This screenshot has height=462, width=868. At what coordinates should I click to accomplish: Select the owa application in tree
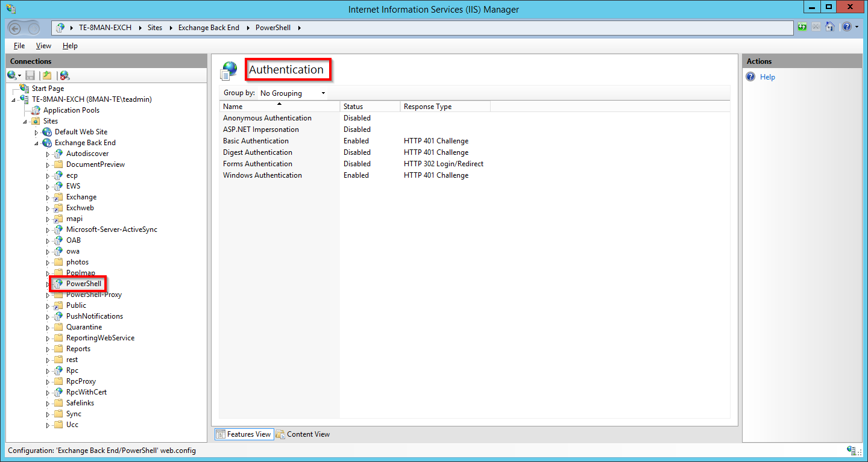[72, 251]
